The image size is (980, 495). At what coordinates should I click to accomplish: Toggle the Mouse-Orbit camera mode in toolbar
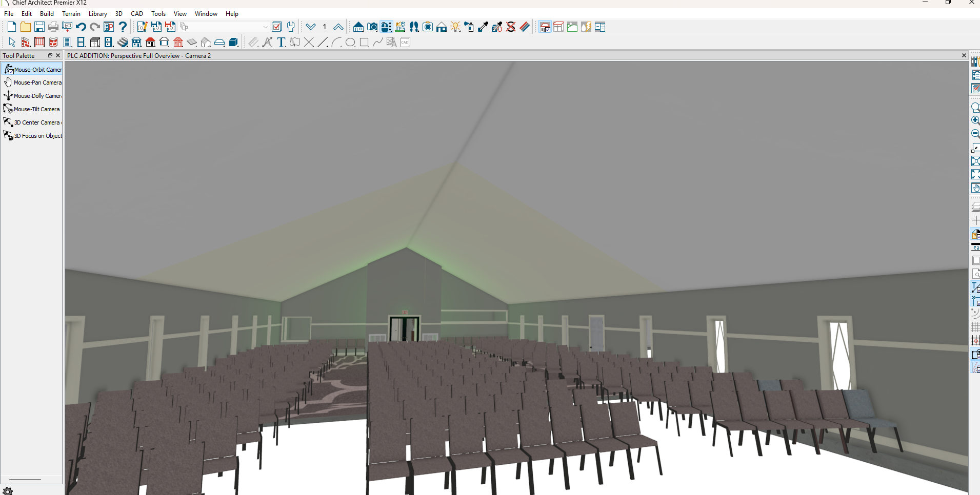[x=387, y=27]
